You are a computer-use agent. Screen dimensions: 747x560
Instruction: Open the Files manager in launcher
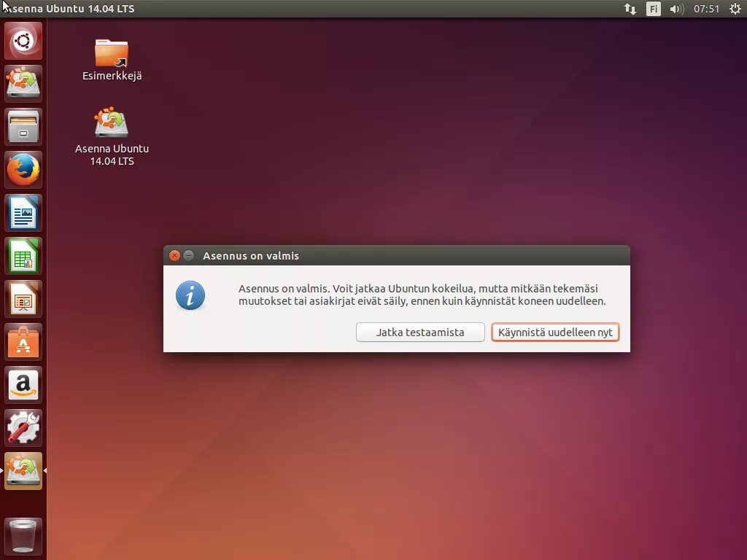(x=23, y=127)
